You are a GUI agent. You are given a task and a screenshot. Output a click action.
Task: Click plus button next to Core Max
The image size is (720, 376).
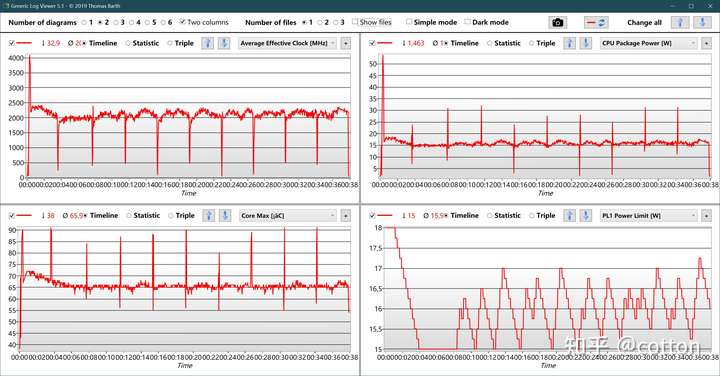coord(345,215)
